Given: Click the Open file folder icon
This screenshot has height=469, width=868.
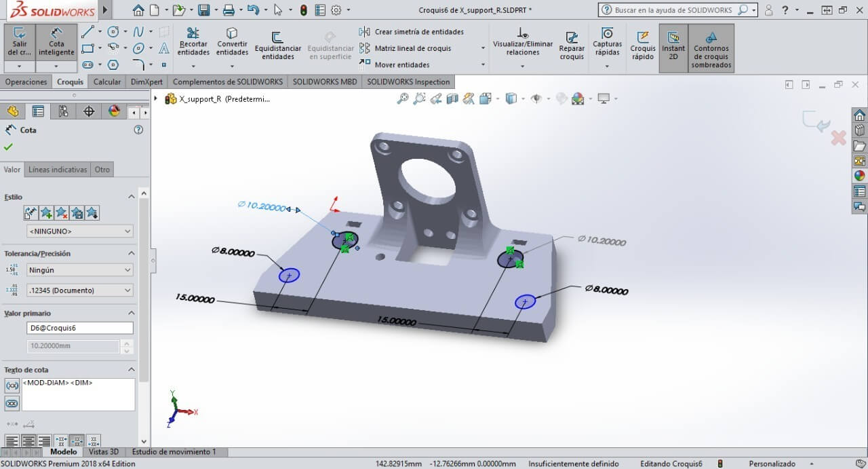Looking at the screenshot, I should [x=178, y=10].
